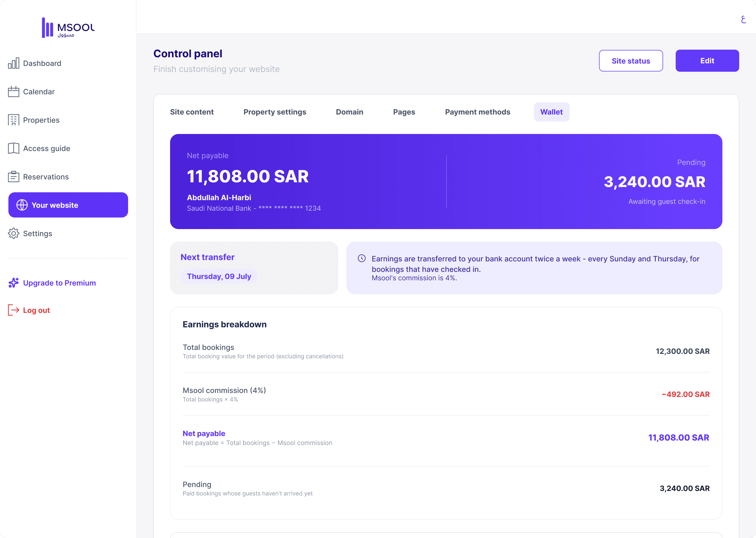Open Access guide in sidebar

(x=68, y=148)
